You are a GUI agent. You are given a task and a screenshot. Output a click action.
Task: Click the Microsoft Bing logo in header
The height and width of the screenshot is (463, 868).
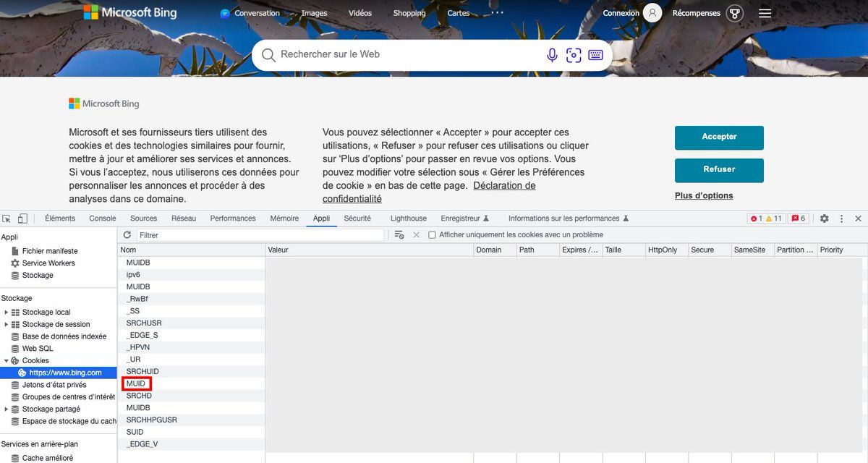129,12
